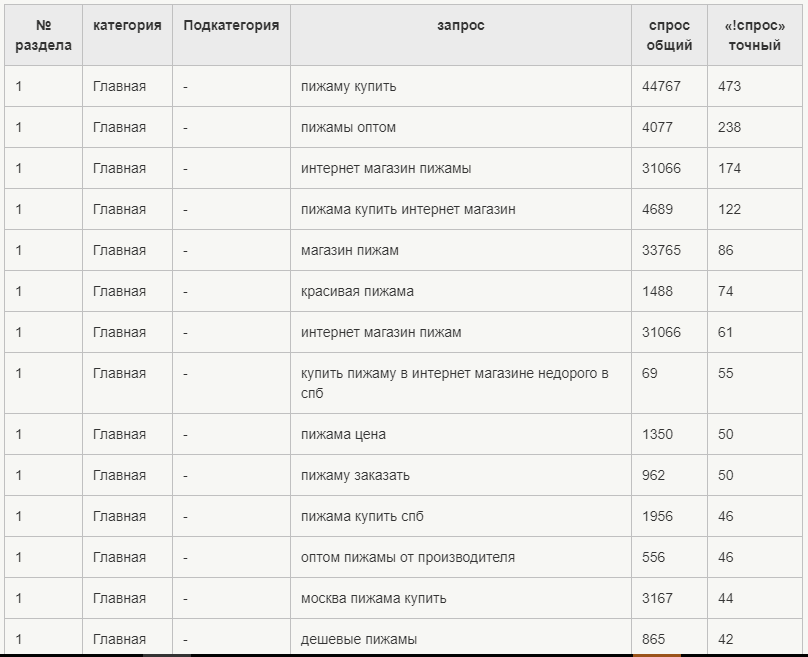
Task: Select the "интернет магазин пижамы" query cell
Action: [386, 168]
